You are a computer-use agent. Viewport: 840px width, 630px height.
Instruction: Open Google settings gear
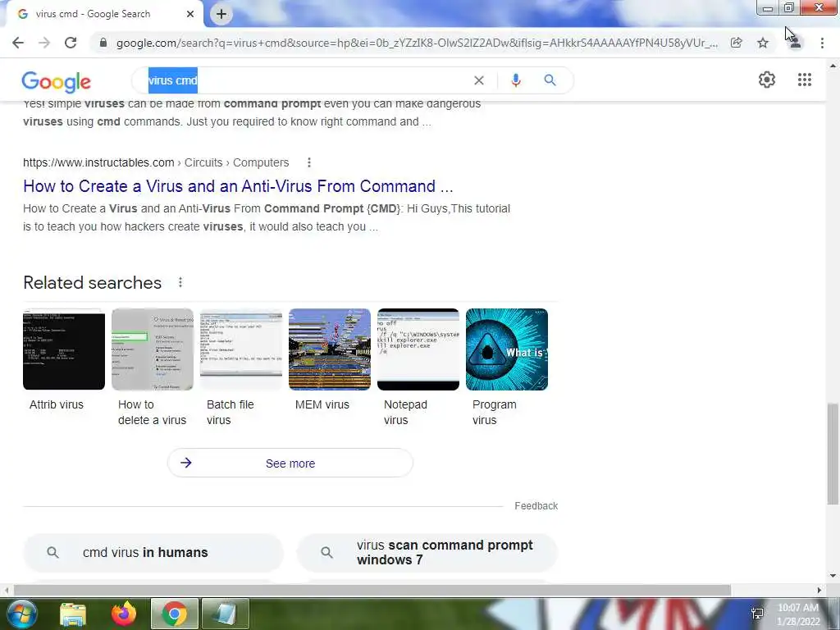click(767, 80)
